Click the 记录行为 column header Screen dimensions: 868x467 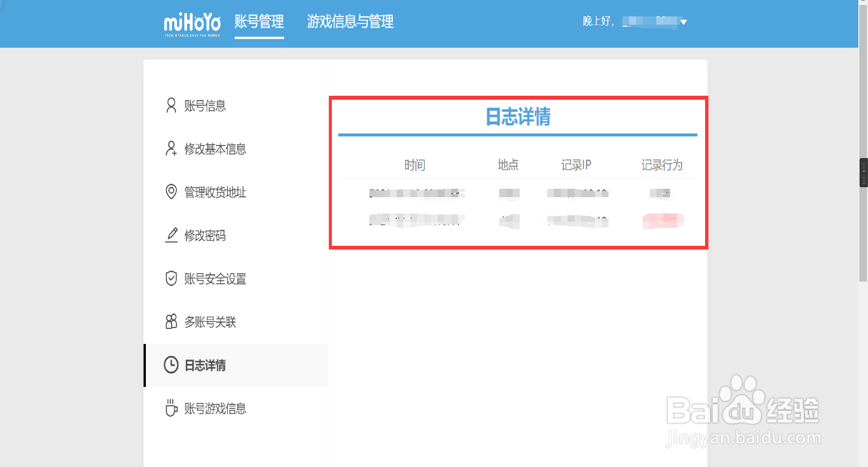(661, 165)
